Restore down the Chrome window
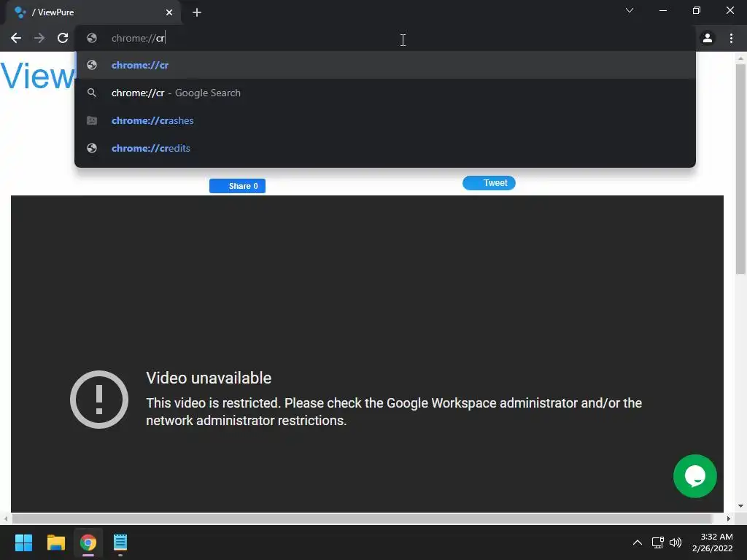This screenshot has height=560, width=747. (697, 10)
